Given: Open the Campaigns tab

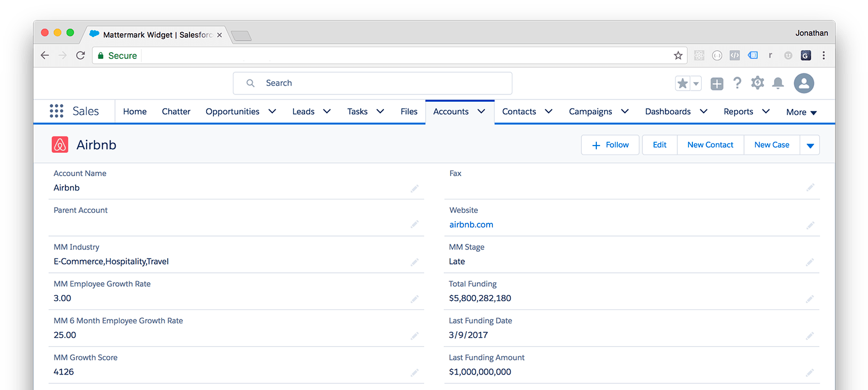Looking at the screenshot, I should pos(590,111).
